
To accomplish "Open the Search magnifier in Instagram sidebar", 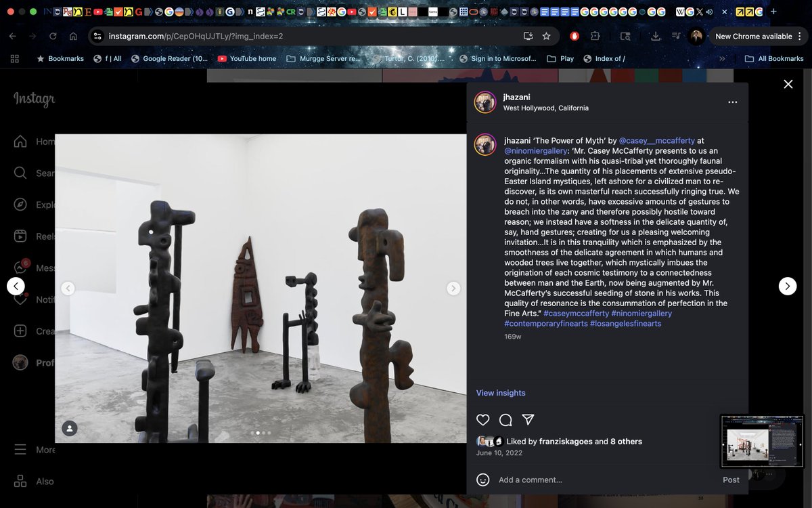I will 20,173.
